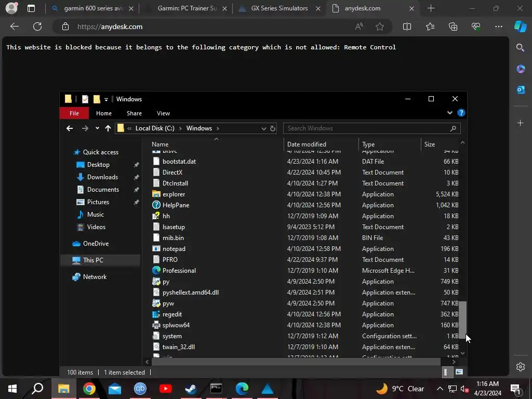
Task: Click the horizontal scrollbar in file list
Action: click(296, 362)
